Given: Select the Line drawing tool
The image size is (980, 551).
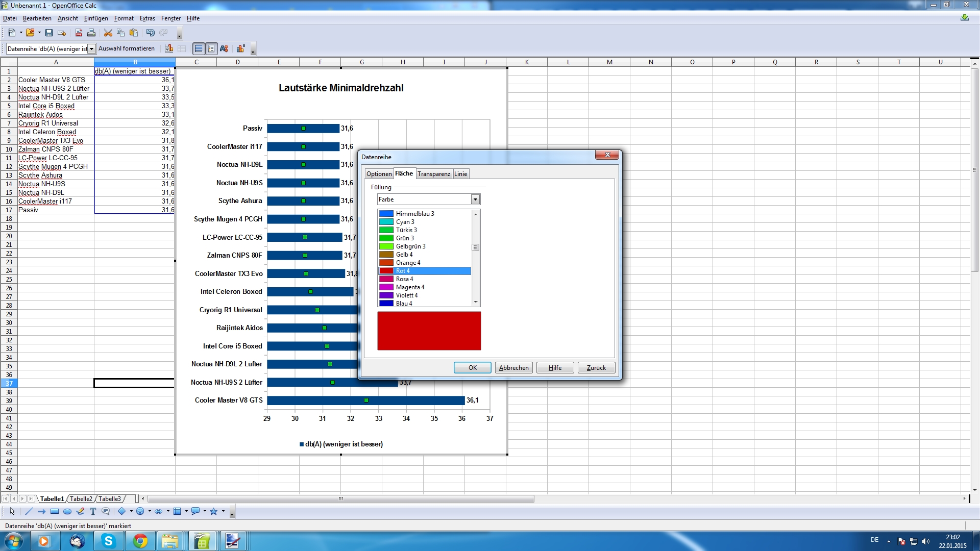Looking at the screenshot, I should click(29, 511).
